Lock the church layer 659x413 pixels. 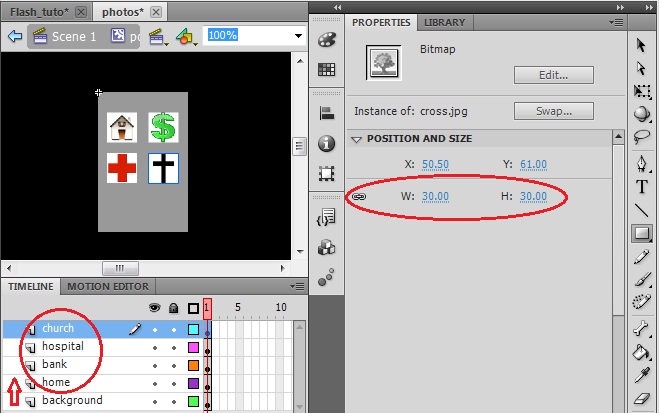click(x=174, y=330)
